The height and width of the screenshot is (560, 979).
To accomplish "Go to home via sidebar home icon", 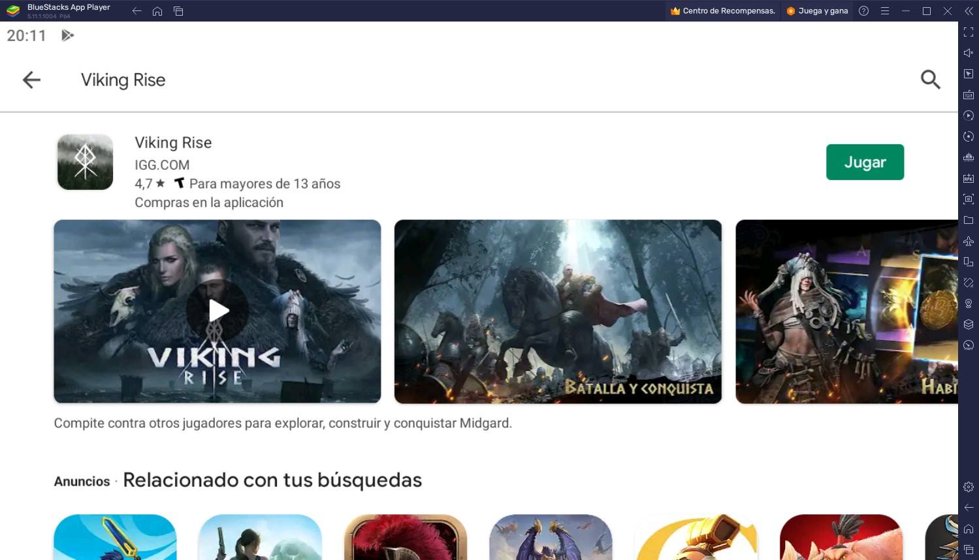I will tap(969, 529).
